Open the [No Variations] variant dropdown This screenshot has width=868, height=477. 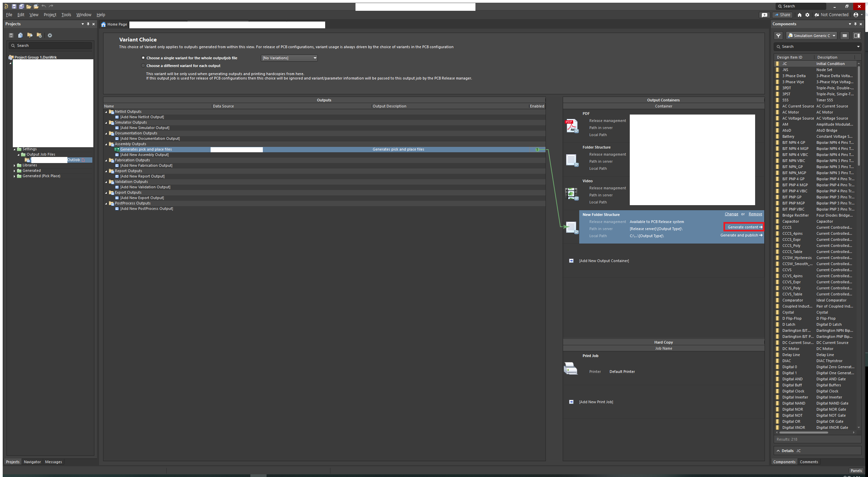click(x=289, y=58)
